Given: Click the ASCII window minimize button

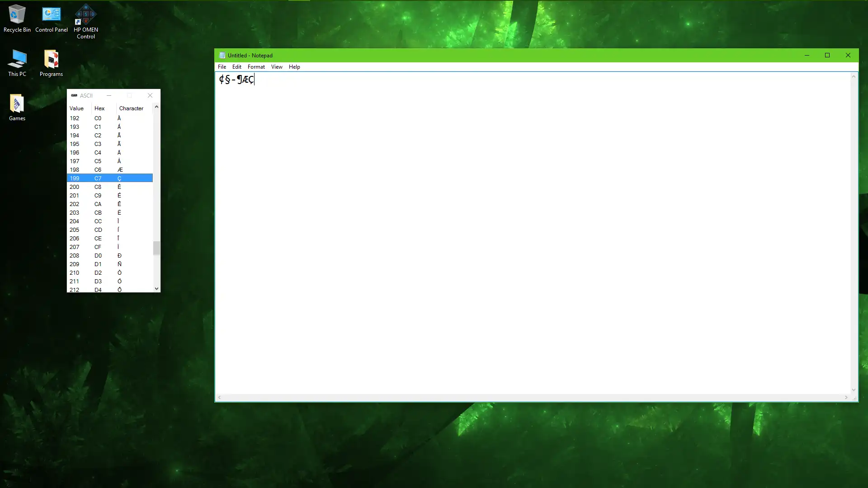Looking at the screenshot, I should [108, 95].
